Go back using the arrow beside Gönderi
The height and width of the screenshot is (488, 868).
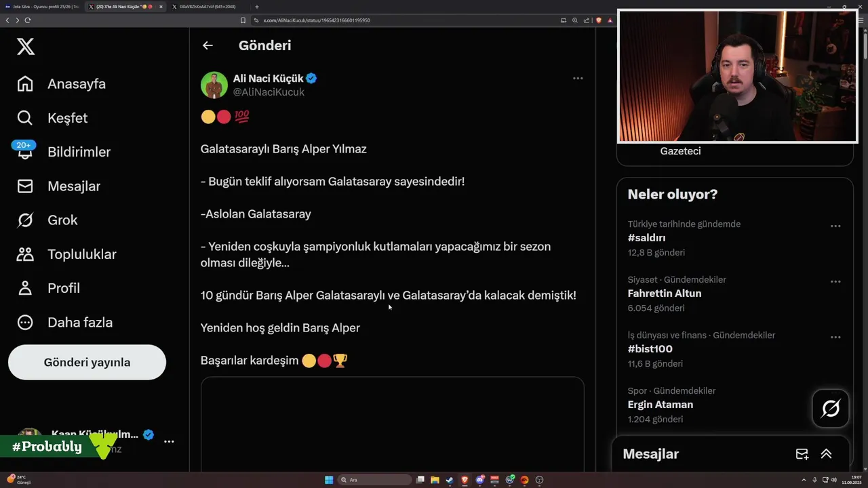(x=208, y=45)
